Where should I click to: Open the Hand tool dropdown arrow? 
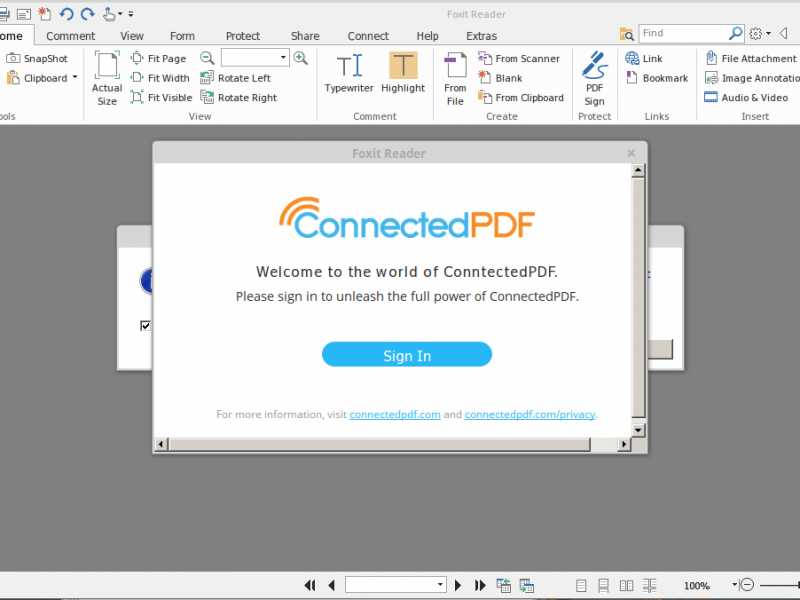(120, 14)
